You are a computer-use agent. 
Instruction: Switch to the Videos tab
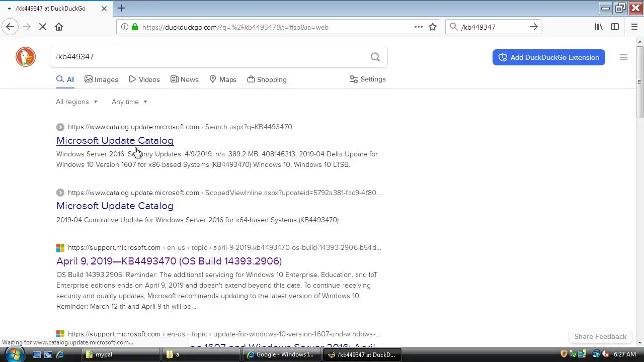pyautogui.click(x=144, y=79)
